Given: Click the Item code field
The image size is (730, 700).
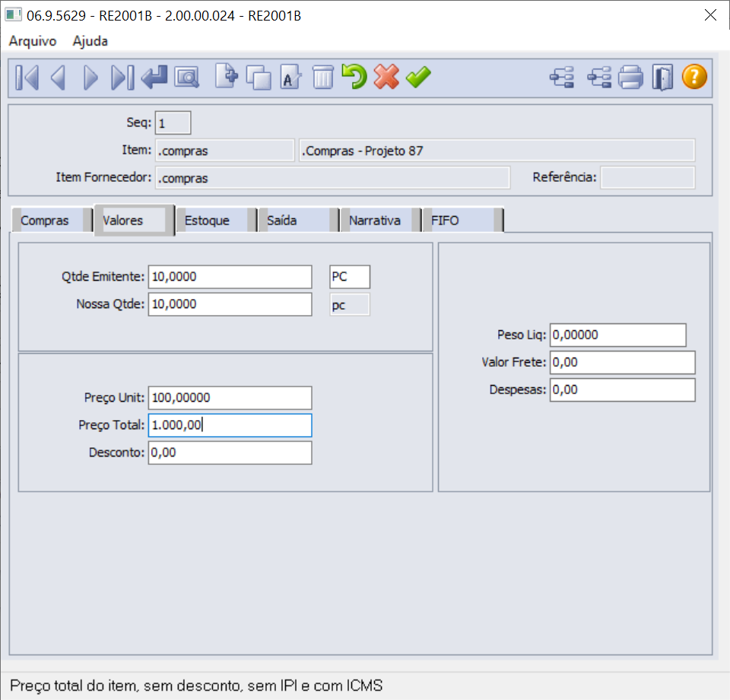Looking at the screenshot, I should click(x=225, y=151).
